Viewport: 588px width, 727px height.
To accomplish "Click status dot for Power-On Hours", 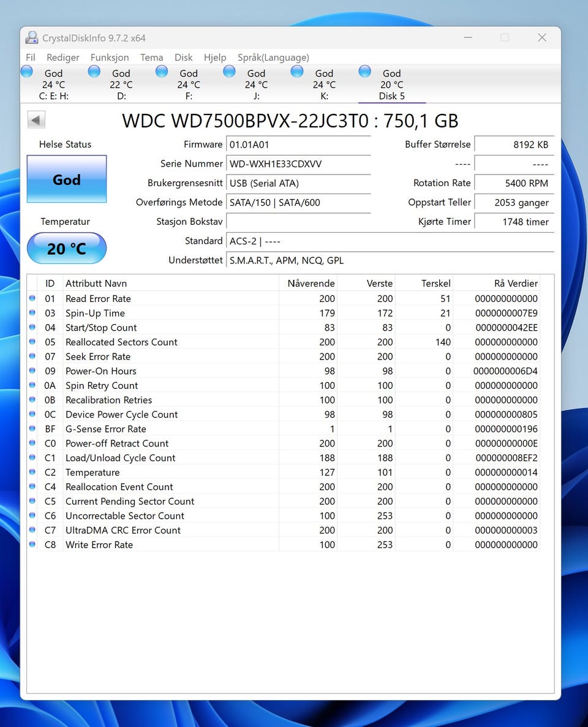I will coord(32,371).
